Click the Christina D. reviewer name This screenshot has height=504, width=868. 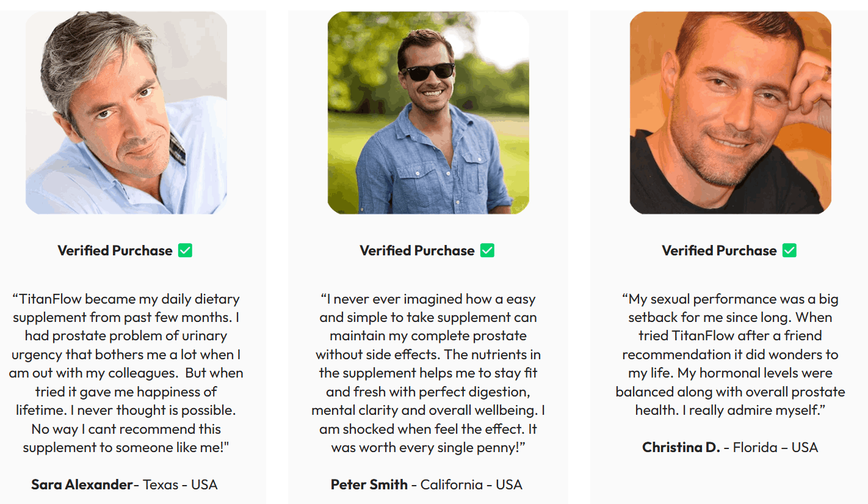681,447
